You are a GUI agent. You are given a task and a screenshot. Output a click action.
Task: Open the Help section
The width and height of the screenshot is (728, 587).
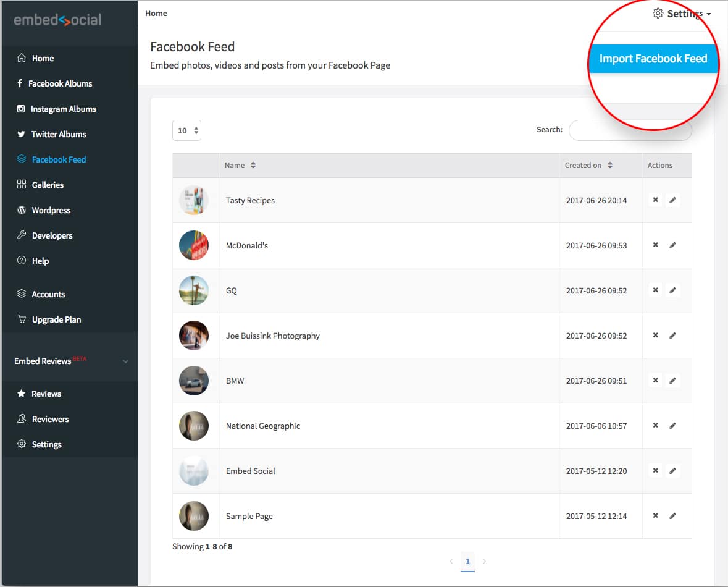coord(41,260)
